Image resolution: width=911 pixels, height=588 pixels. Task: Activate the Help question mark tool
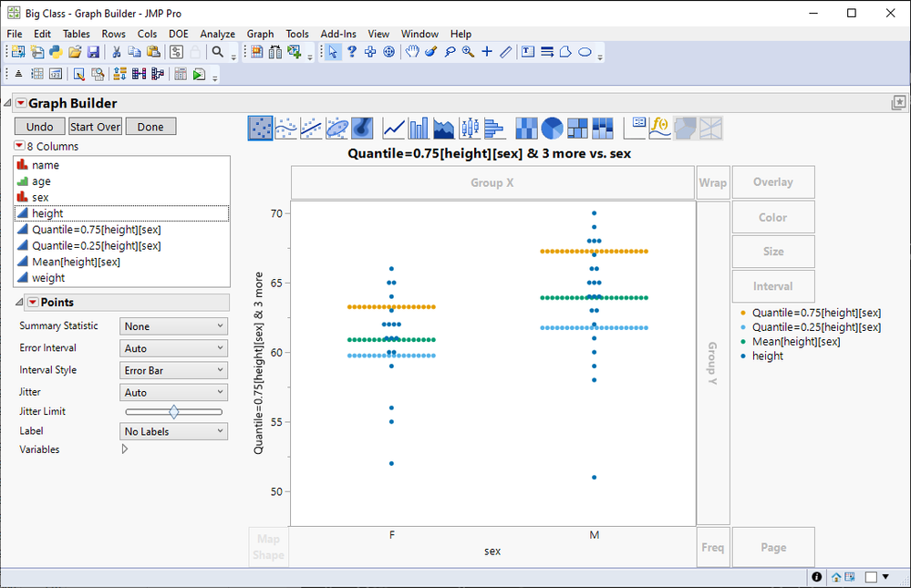(351, 52)
